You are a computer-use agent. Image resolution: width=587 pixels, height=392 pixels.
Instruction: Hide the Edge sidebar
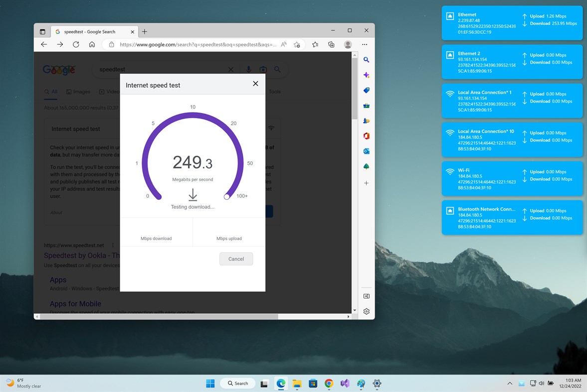367,296
